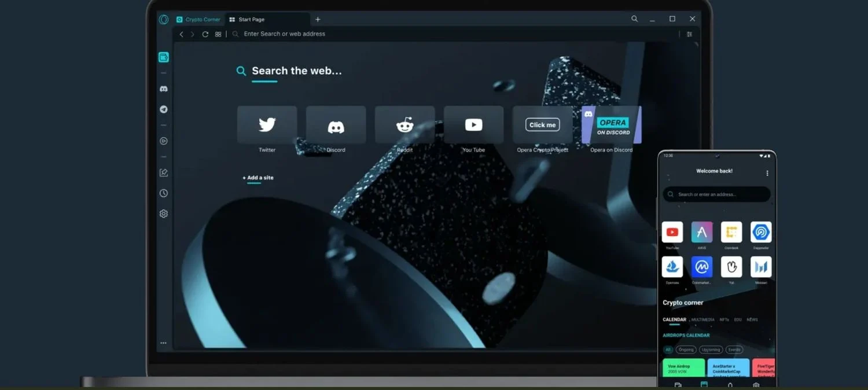Viewport: 868px width, 390px height.
Task: Open the Messari shortcut on the phone
Action: pyautogui.click(x=761, y=267)
